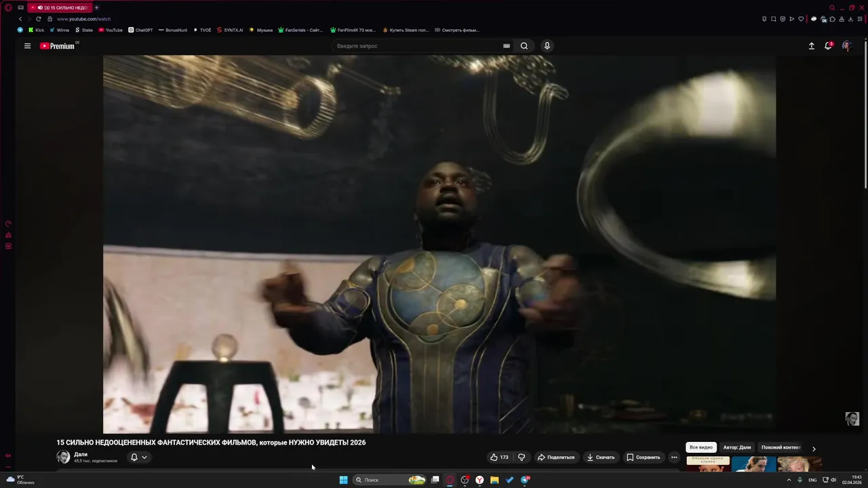Open Opera player play icon in toolbar
The image size is (868, 488).
pyautogui.click(x=791, y=19)
